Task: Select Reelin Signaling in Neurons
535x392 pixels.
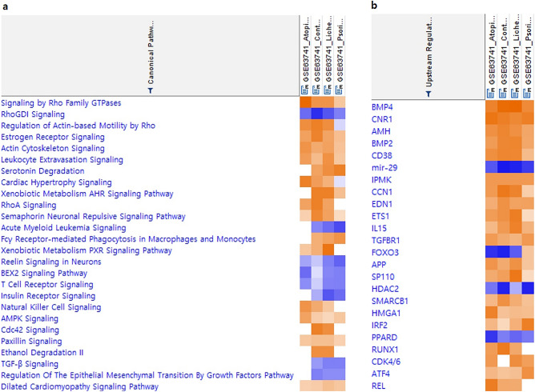Action: coord(51,262)
